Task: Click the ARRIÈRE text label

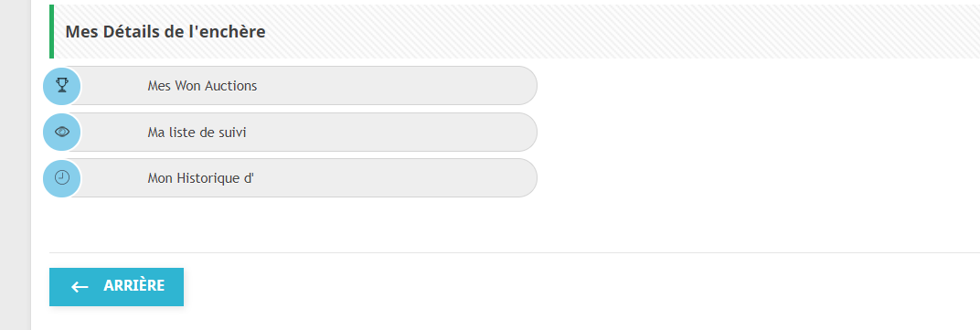Action: pyautogui.click(x=133, y=285)
